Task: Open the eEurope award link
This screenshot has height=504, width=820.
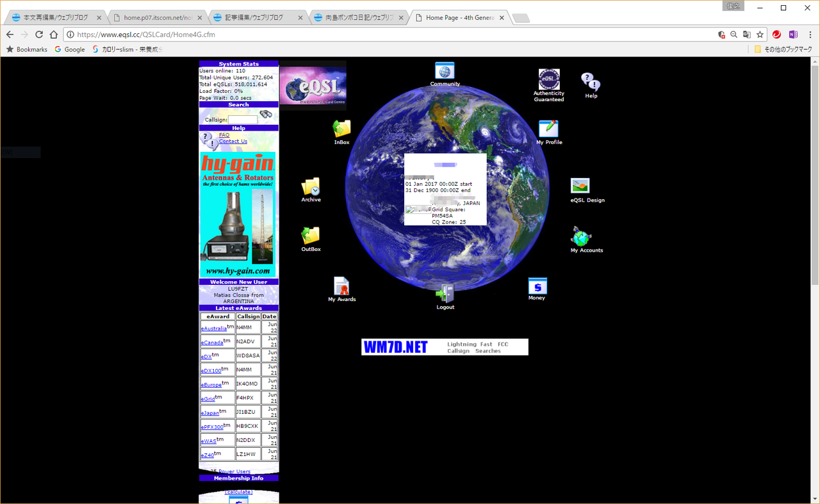Action: (x=211, y=385)
